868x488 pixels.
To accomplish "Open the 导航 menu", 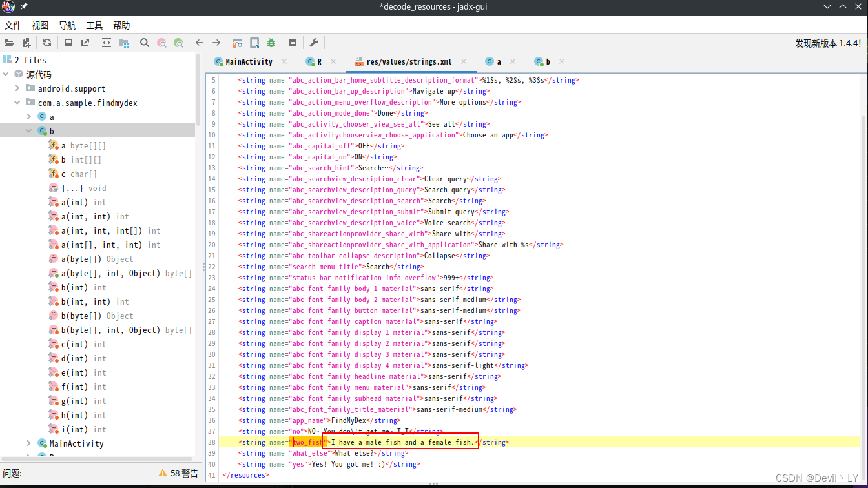I will coord(67,25).
